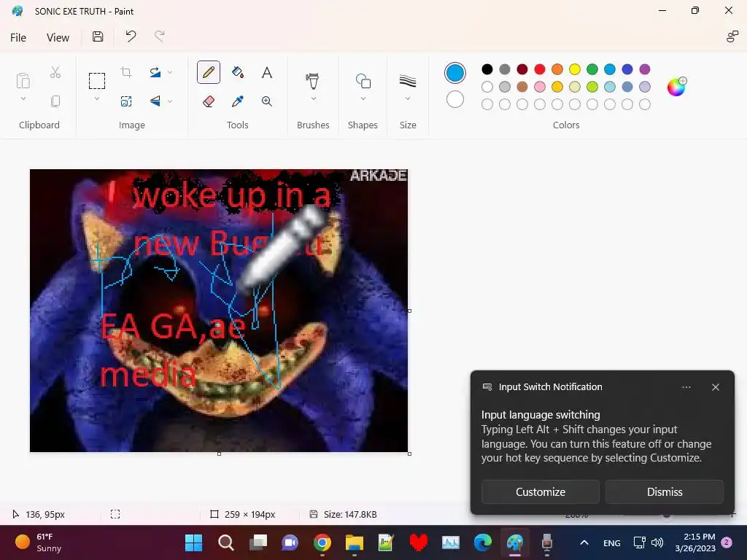Expand the Selection options chevron
747x560 pixels.
coord(97,98)
